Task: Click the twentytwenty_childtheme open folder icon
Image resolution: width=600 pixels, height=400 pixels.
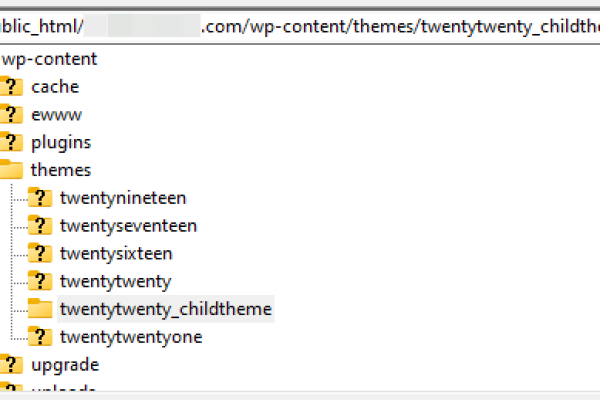Action: (40, 309)
